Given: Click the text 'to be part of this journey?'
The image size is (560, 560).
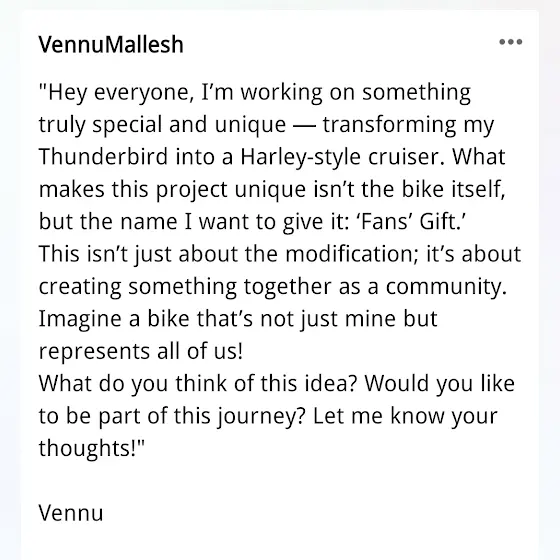Looking at the screenshot, I should coord(171,416).
